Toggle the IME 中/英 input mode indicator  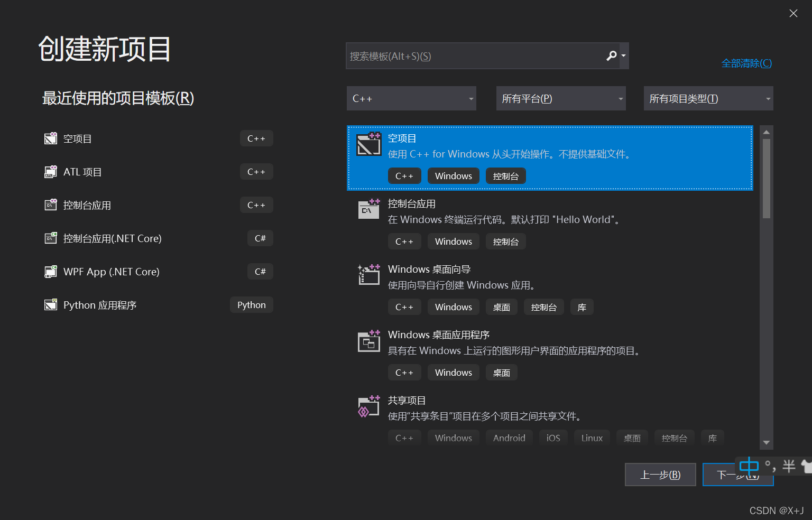click(x=749, y=466)
